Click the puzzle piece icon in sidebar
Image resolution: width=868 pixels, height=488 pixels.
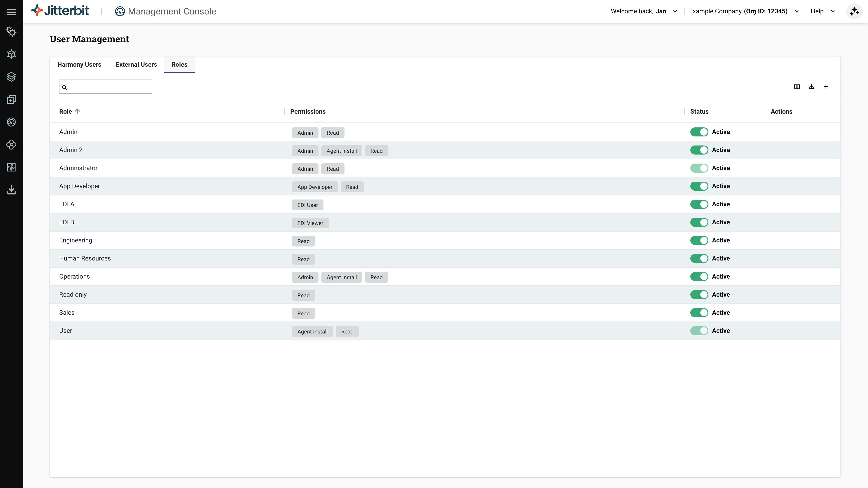pyautogui.click(x=11, y=167)
